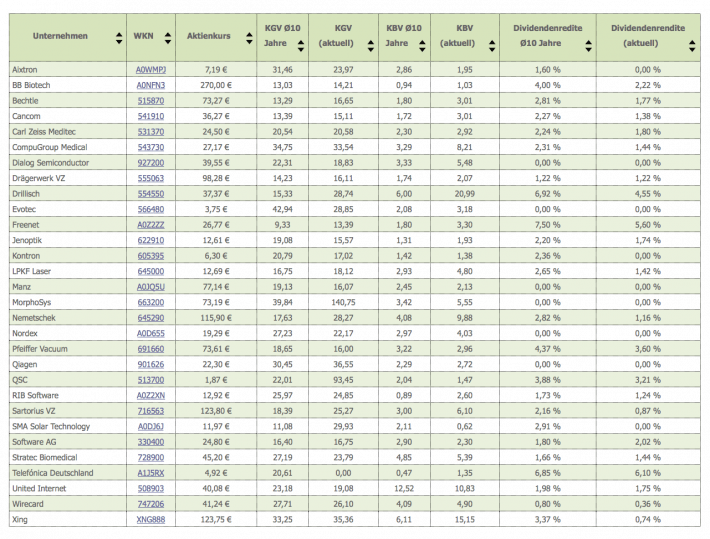Image resolution: width=710 pixels, height=539 pixels.
Task: Sort by KBV (aktuell) arrows
Action: pyautogui.click(x=492, y=46)
